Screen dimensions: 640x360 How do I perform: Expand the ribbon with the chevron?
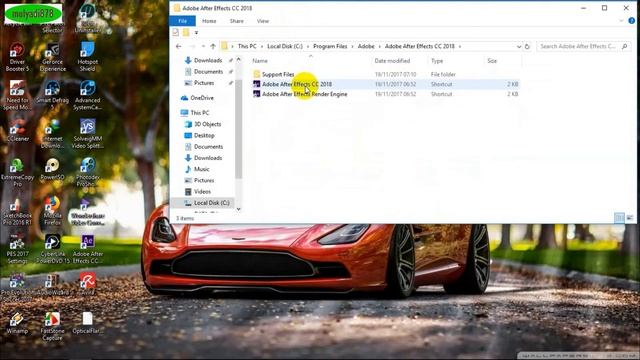[621, 21]
